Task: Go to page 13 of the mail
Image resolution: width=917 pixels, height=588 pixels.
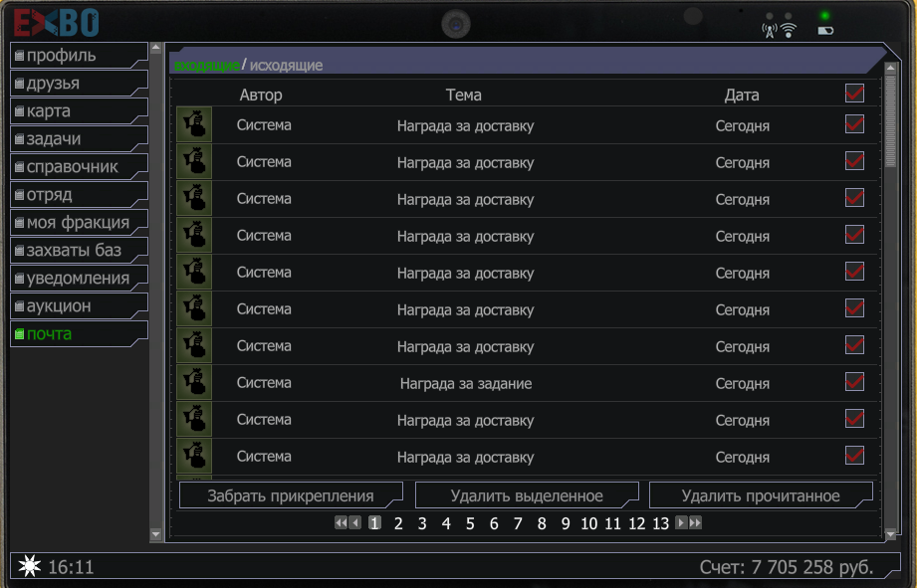Action: 661,523
